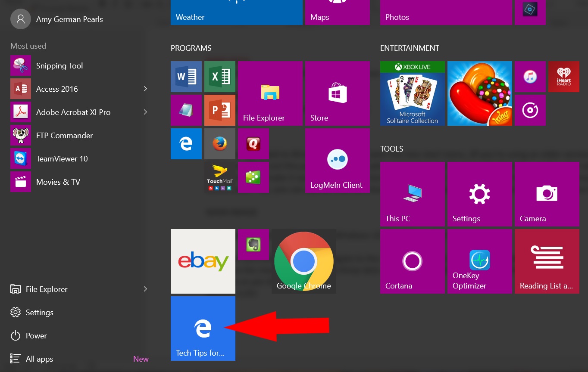Screen dimensions: 588x372
Task: Open the Word tile
Action: pyautogui.click(x=186, y=77)
